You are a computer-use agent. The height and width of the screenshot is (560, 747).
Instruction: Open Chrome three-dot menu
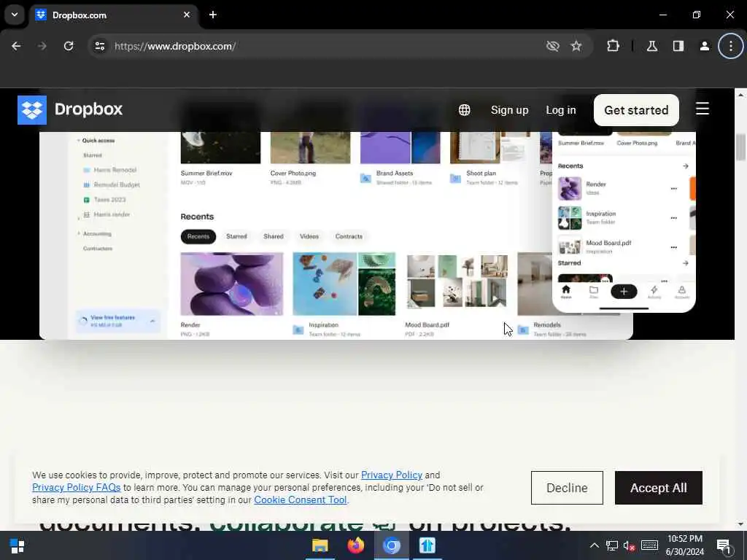click(731, 46)
